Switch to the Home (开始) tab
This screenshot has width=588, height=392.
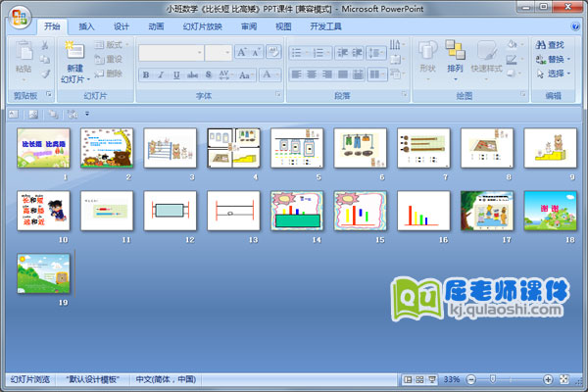click(x=52, y=26)
